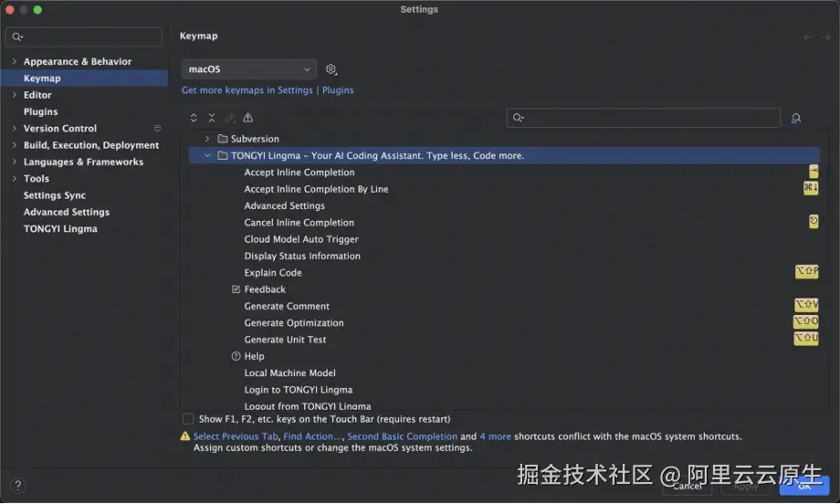This screenshot has height=504, width=840.
Task: Click the Cancel Inline Completion shortcut badge
Action: (x=814, y=221)
